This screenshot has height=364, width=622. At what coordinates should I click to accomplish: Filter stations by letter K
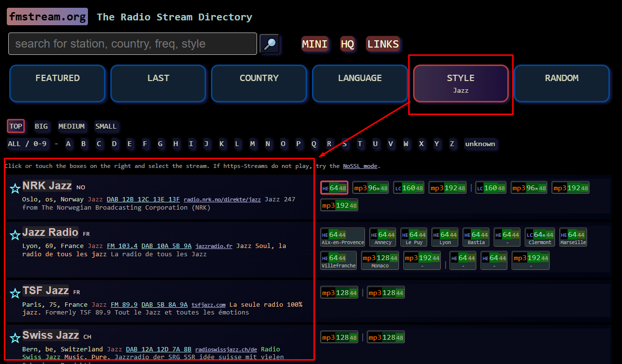[x=222, y=144]
